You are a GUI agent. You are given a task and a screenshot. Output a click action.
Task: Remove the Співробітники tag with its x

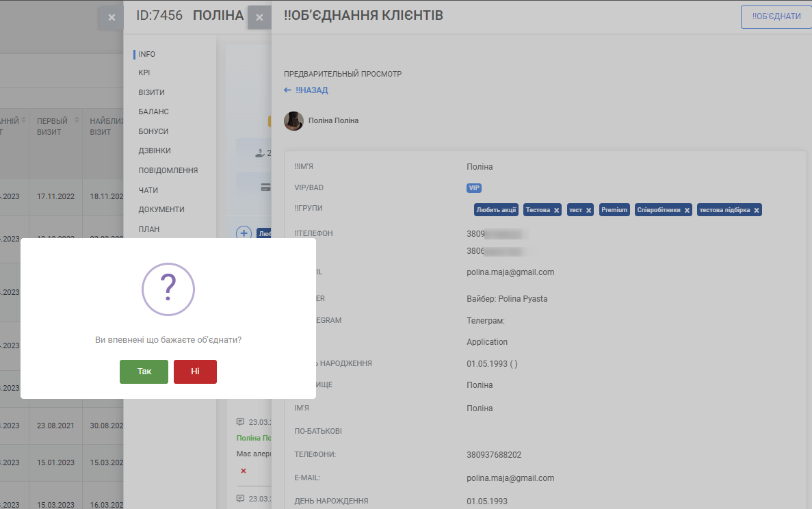tap(687, 210)
